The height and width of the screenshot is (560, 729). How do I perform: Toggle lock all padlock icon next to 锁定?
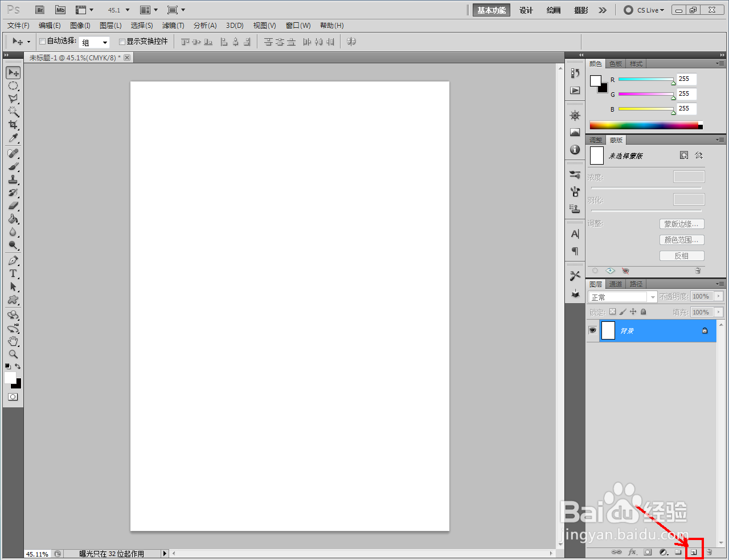coord(643,312)
